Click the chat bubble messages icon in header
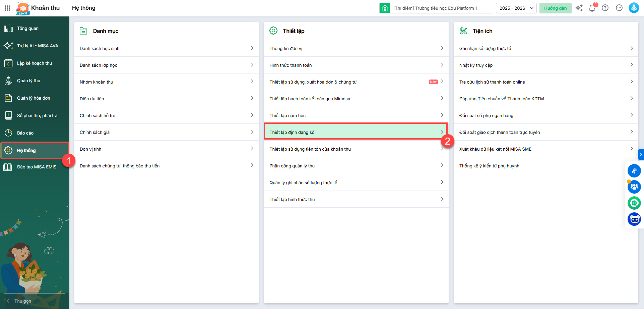Viewport: 644px width, 309px height. click(x=619, y=8)
